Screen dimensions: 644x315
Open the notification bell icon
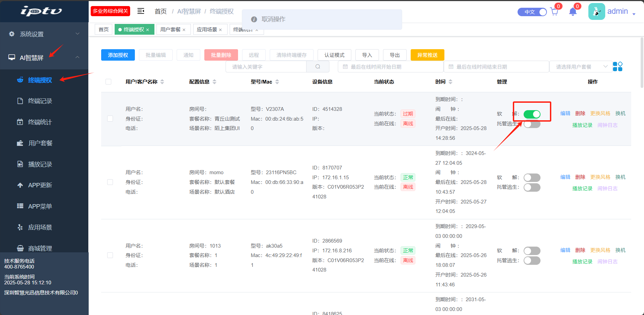(x=573, y=12)
